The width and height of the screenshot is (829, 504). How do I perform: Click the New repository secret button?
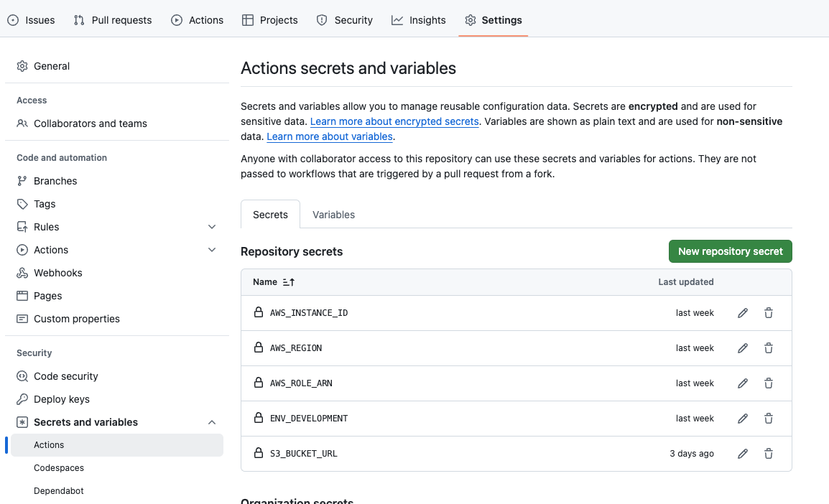click(730, 251)
